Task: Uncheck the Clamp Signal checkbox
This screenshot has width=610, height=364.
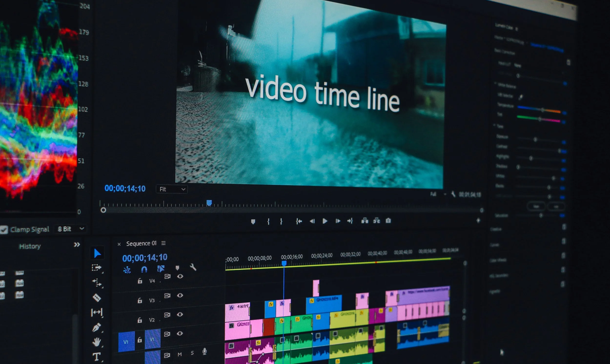Action: [x=4, y=230]
